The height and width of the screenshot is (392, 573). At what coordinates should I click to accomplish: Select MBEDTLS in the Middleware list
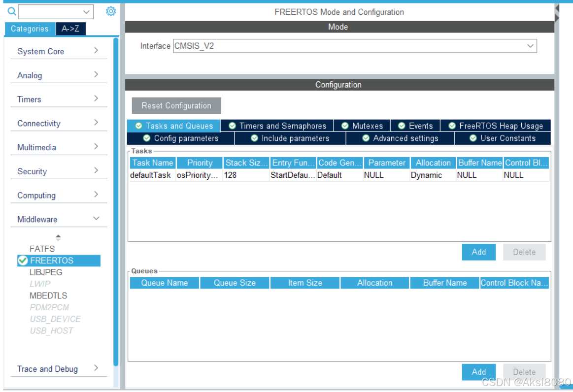48,295
